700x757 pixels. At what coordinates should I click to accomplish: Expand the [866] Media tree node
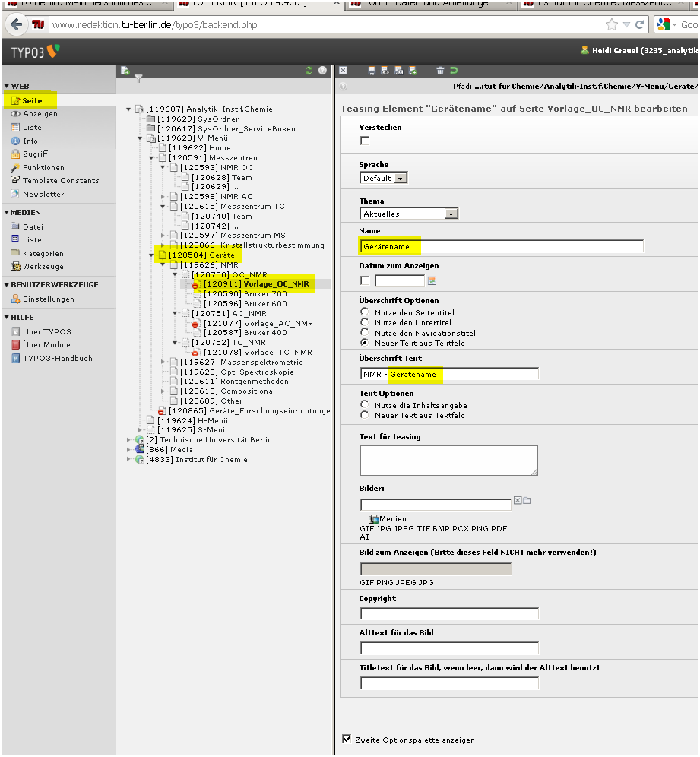pos(128,449)
